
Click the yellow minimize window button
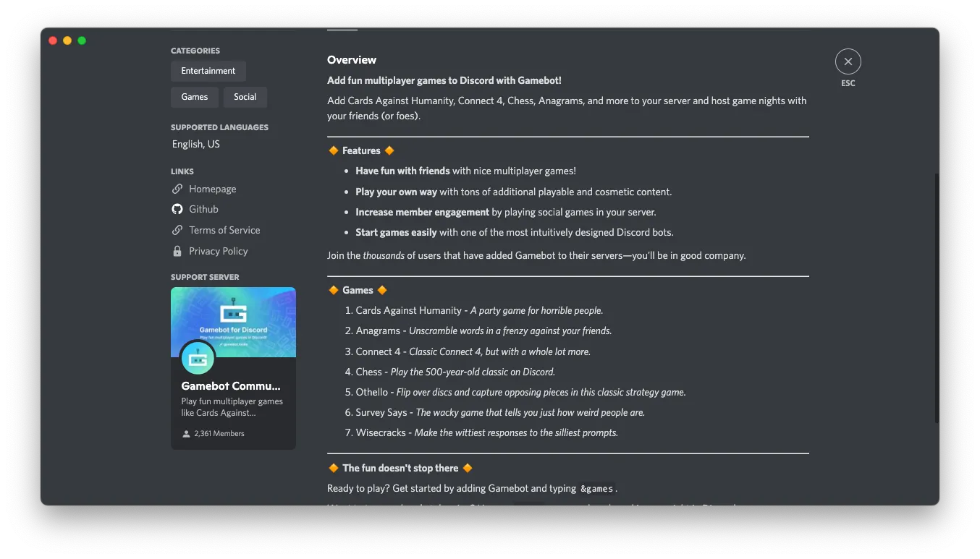coord(67,40)
